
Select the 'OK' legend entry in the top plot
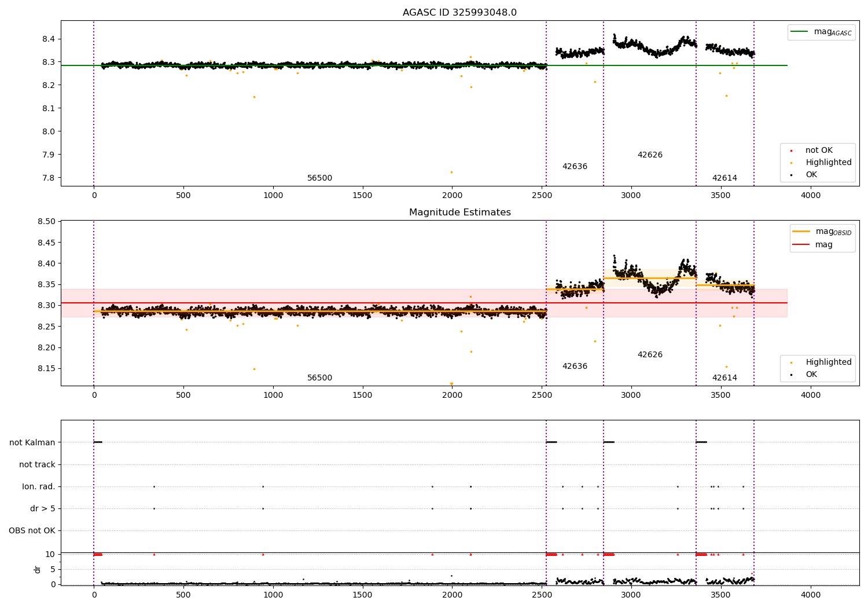coord(804,175)
